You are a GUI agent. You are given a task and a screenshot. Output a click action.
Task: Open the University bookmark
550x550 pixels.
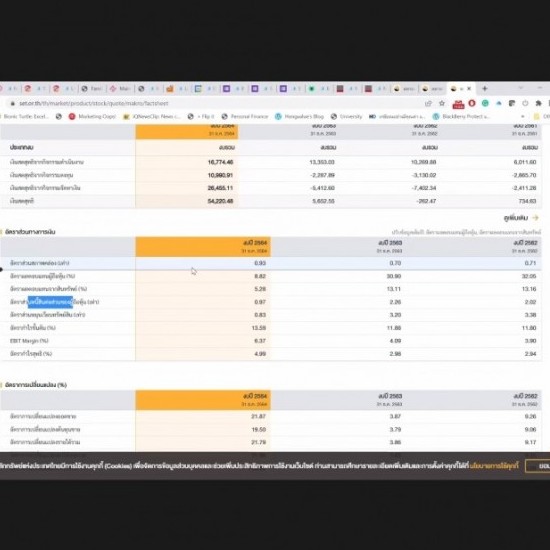point(346,116)
